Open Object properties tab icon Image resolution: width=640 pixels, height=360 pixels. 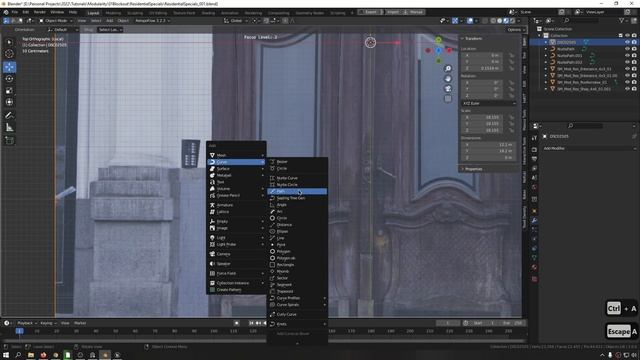pyautogui.click(x=534, y=211)
